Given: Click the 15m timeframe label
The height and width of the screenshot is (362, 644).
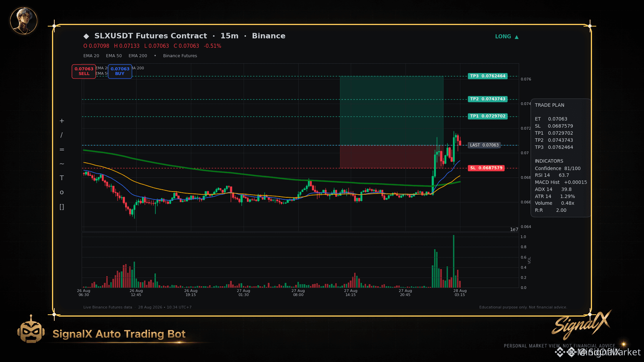Looking at the screenshot, I should (230, 36).
